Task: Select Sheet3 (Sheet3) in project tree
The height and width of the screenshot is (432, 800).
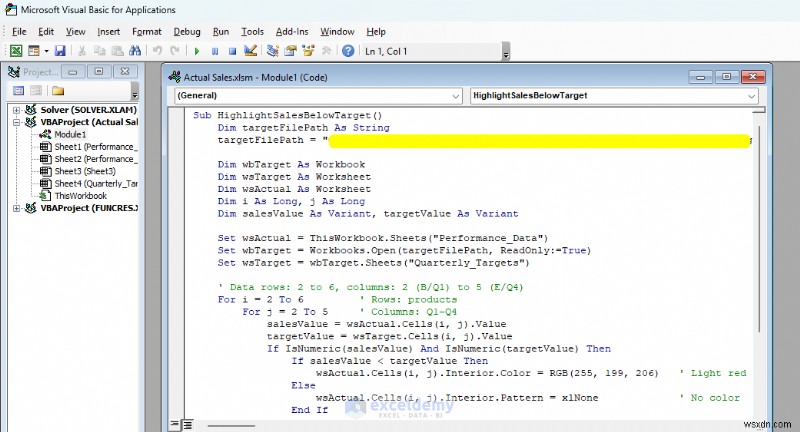Action: [85, 171]
